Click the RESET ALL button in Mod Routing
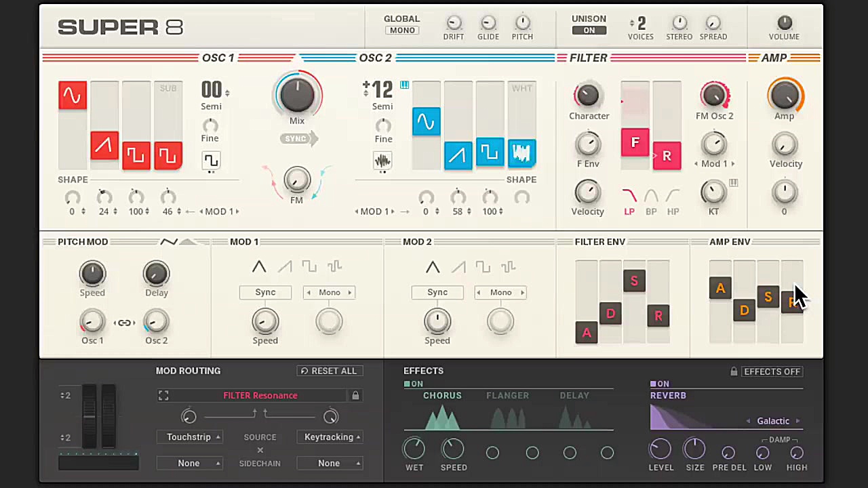Screen dimensions: 868x488 click(x=330, y=371)
